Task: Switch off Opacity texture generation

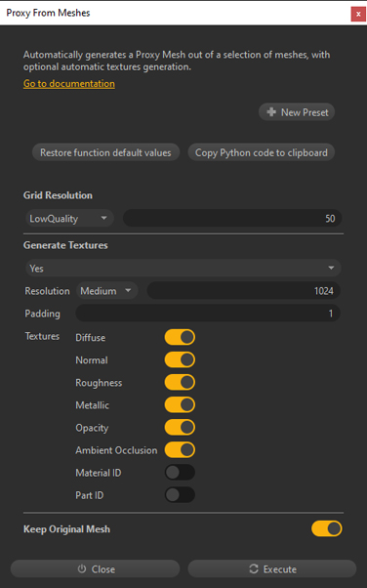Action: (180, 427)
